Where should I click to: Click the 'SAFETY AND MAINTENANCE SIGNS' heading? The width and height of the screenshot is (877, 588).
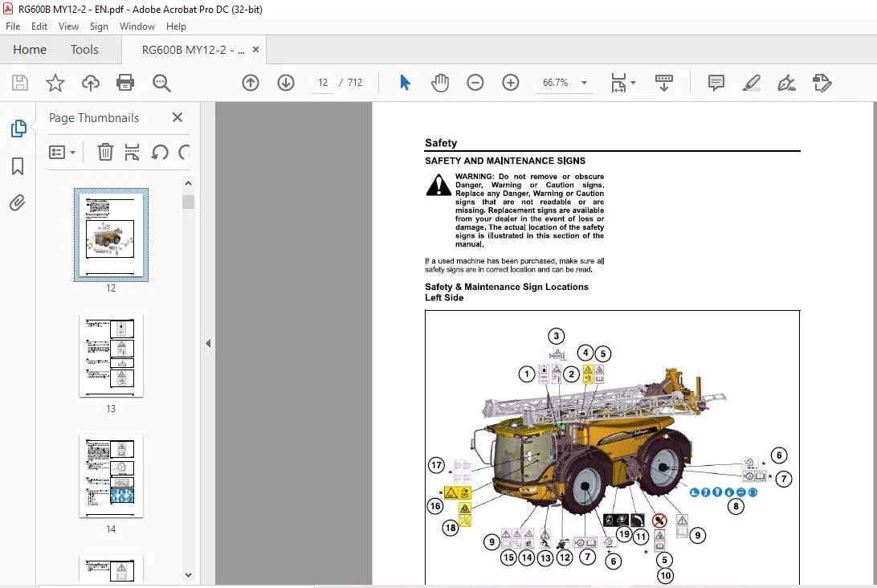pos(505,161)
